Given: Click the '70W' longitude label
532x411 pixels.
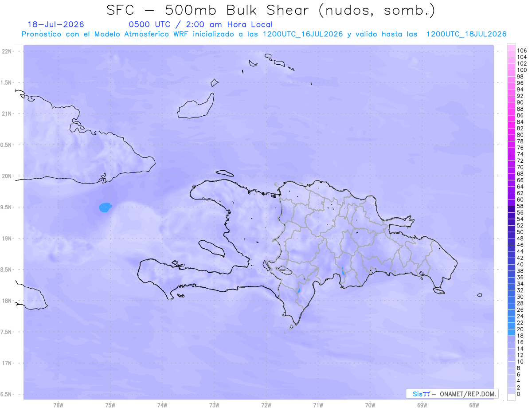Looking at the screenshot, I should pos(370,405).
